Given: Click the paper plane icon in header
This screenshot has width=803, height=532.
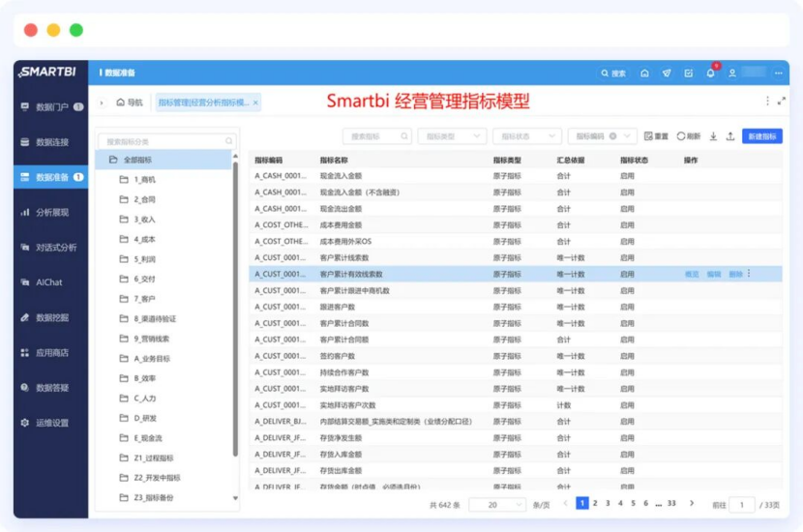Looking at the screenshot, I should coord(667,73).
